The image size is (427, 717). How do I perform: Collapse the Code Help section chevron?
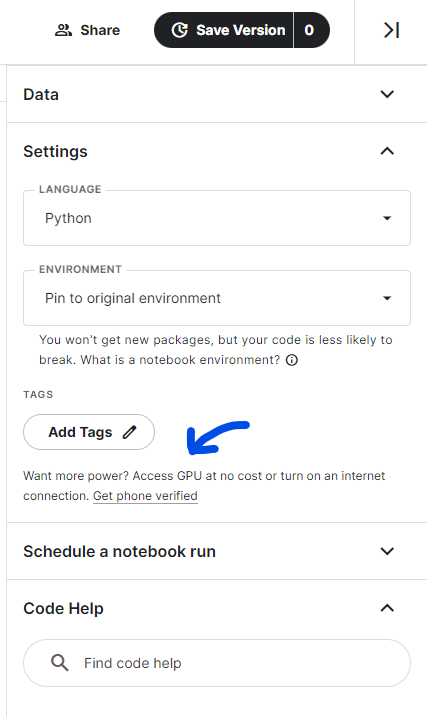point(387,608)
